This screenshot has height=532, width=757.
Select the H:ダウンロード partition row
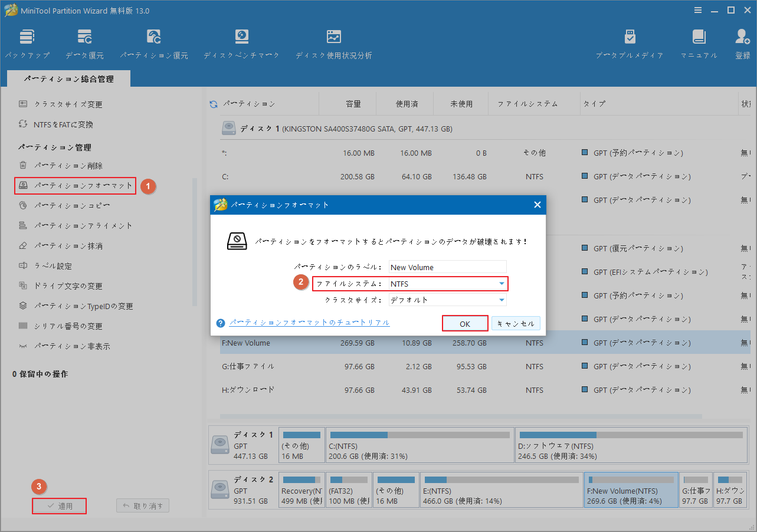(485, 390)
